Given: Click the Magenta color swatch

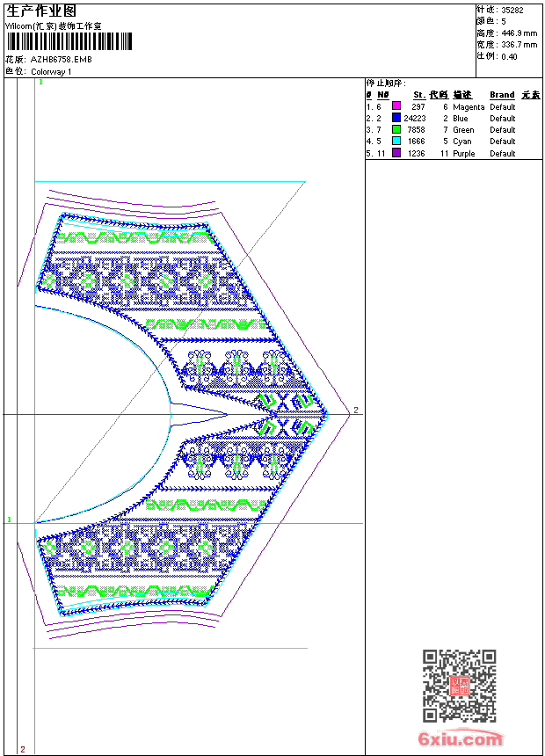Looking at the screenshot, I should tap(396, 105).
